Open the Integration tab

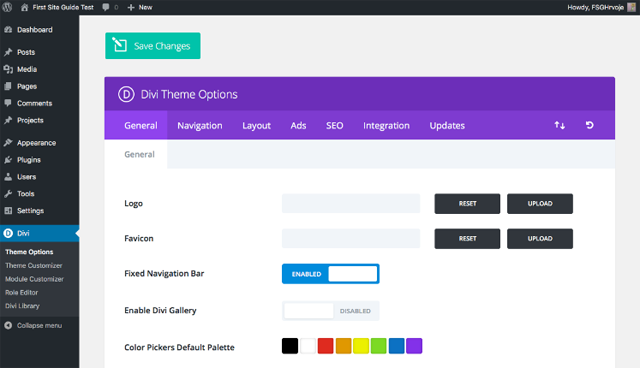click(386, 125)
